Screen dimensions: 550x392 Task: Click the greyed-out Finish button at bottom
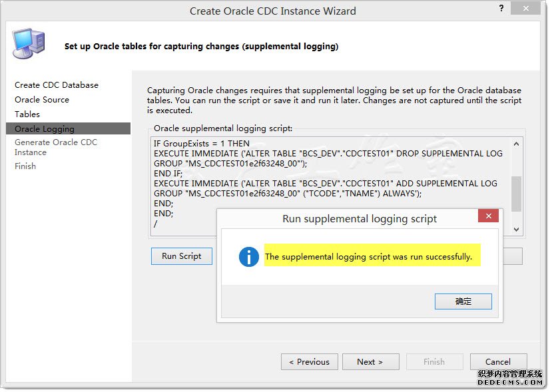pos(434,361)
